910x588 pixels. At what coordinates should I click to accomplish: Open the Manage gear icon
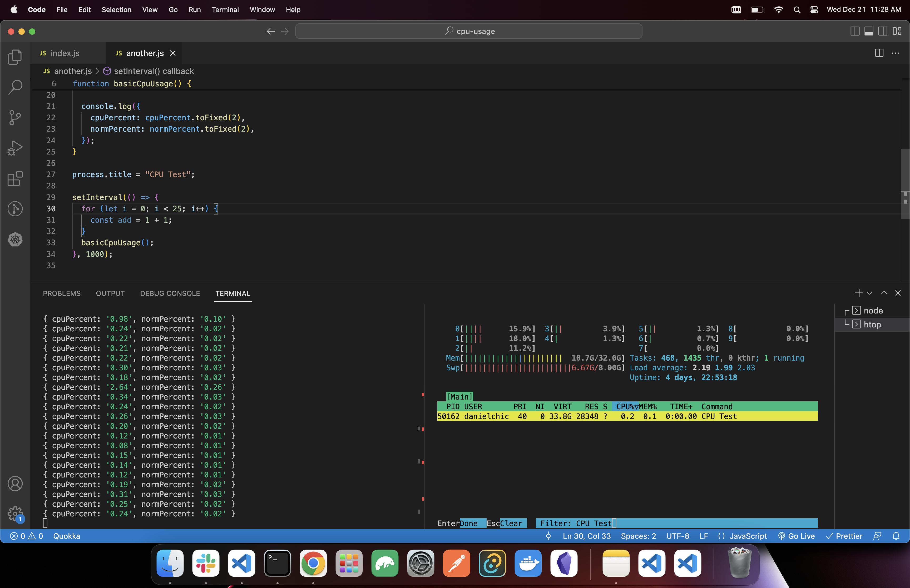coord(15,513)
